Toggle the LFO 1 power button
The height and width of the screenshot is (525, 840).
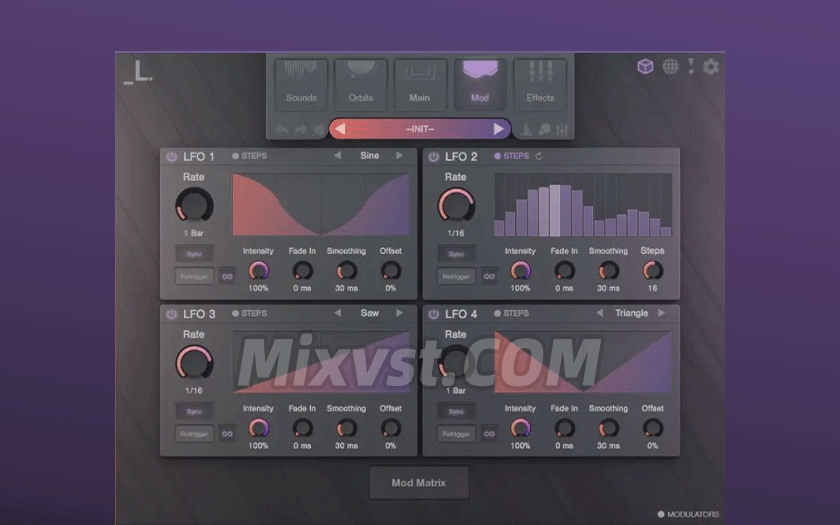pyautogui.click(x=171, y=157)
